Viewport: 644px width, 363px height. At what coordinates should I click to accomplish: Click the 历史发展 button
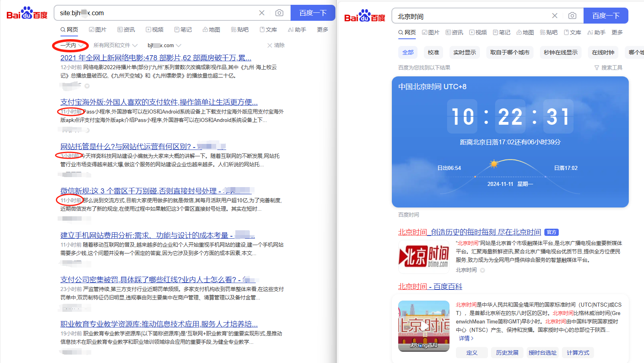pos(507,353)
